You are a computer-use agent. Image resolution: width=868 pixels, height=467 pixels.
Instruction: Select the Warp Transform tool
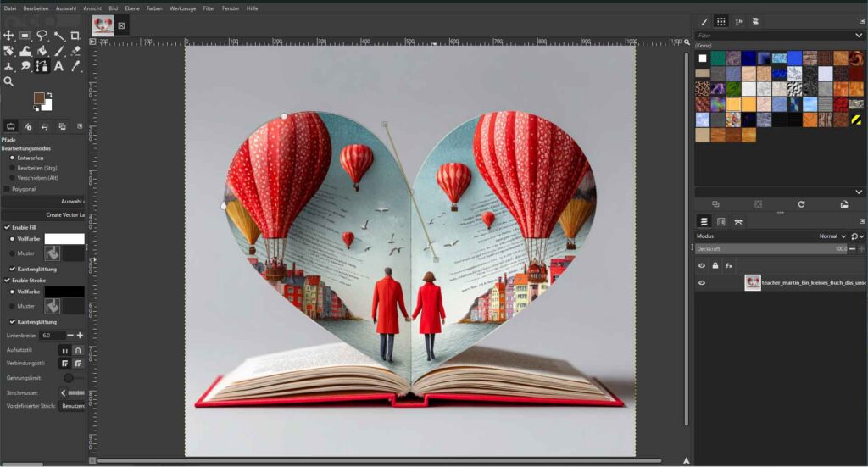click(x=25, y=51)
